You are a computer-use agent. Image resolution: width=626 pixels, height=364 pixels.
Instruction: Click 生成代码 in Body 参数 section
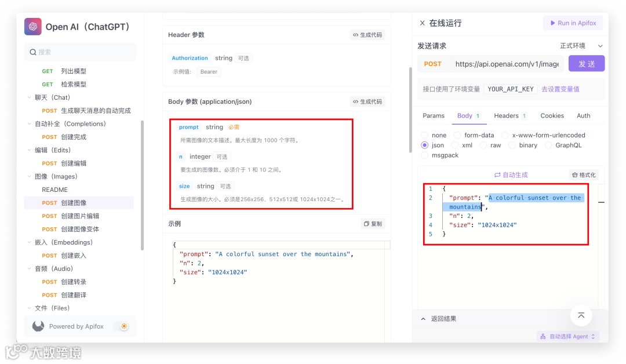tap(367, 102)
